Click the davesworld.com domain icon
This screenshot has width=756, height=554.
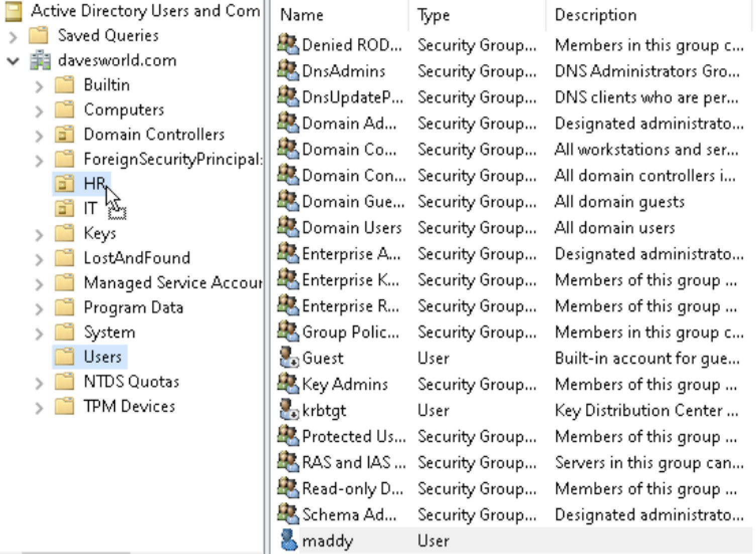pyautogui.click(x=40, y=61)
